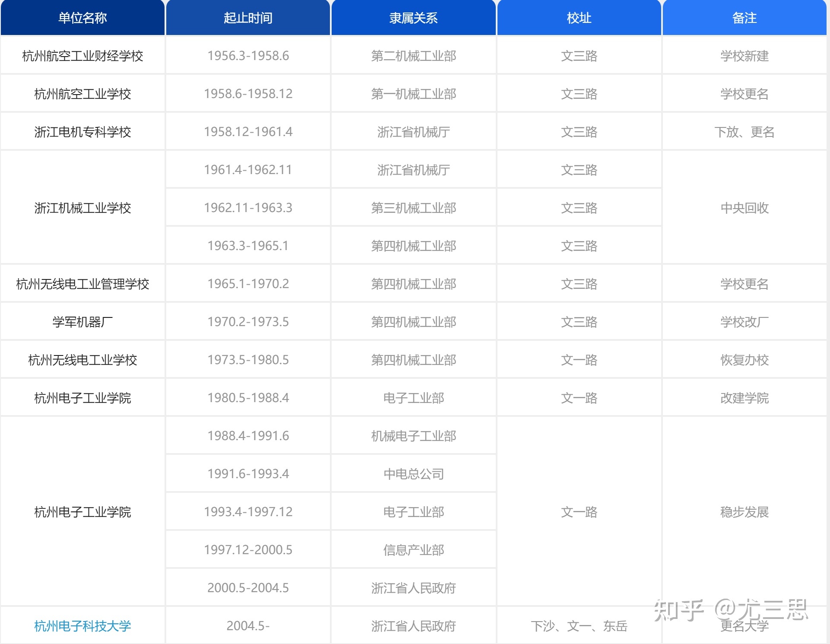Select the 1956.3-1958.6 date cell

[x=248, y=55]
